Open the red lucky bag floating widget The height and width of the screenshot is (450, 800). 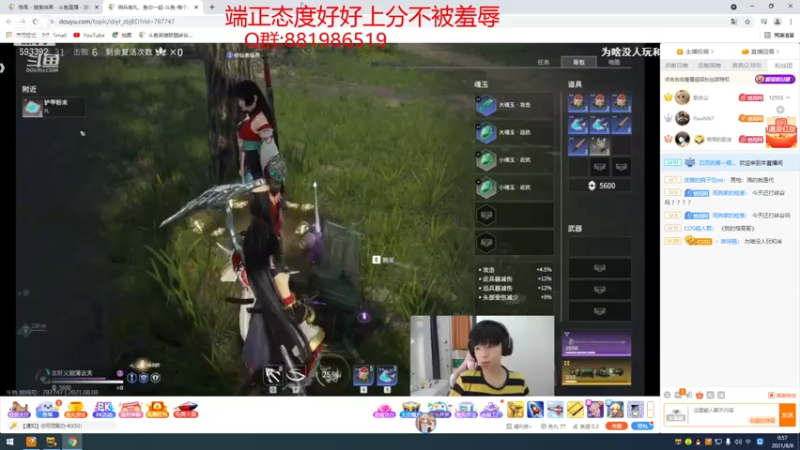coord(781,133)
